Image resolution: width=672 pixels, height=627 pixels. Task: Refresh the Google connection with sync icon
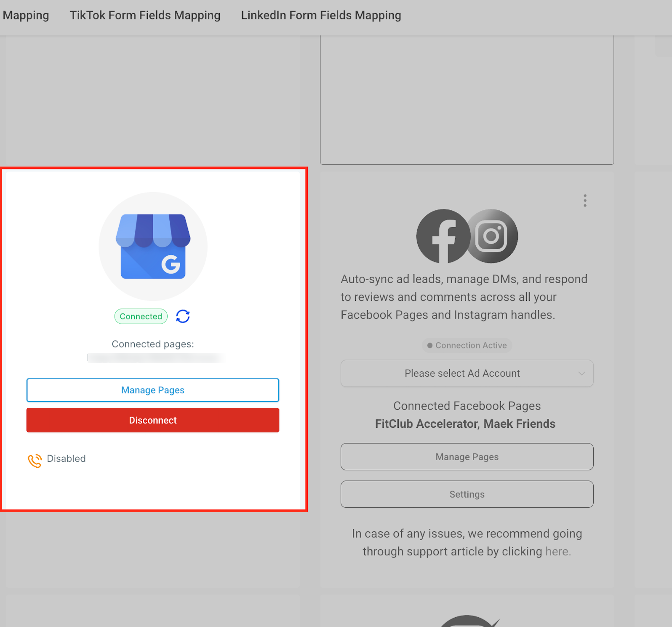(x=183, y=316)
